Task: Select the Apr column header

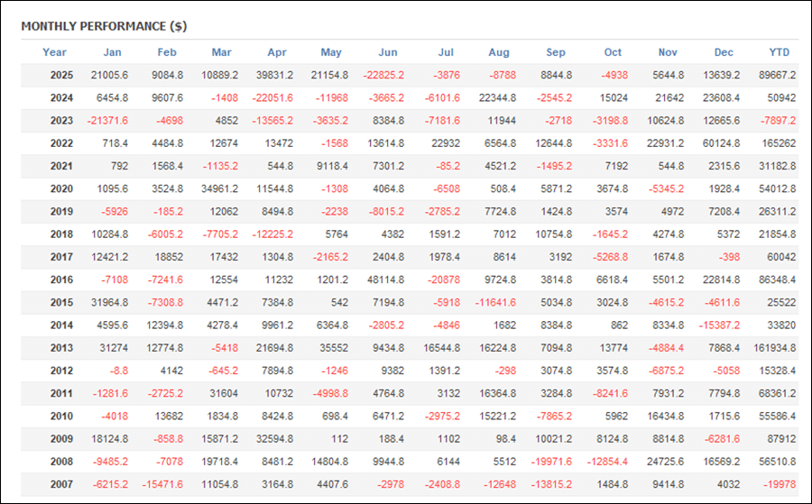Action: 277,52
